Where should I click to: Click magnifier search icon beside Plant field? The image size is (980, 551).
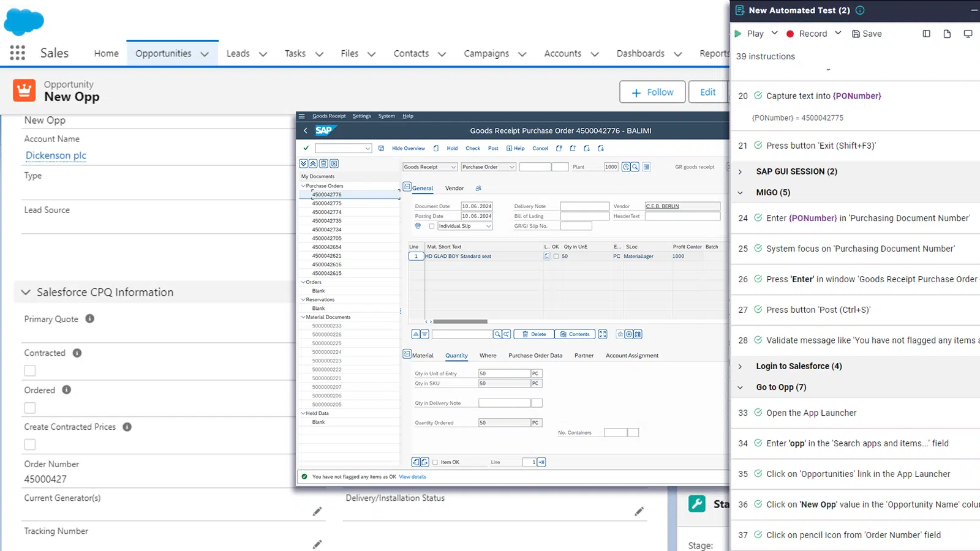click(635, 167)
